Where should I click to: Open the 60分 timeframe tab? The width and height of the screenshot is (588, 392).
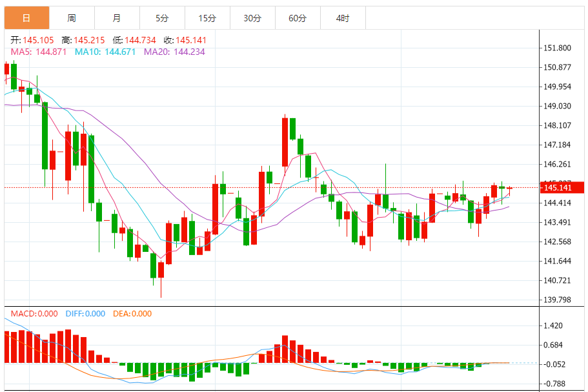tap(298, 18)
